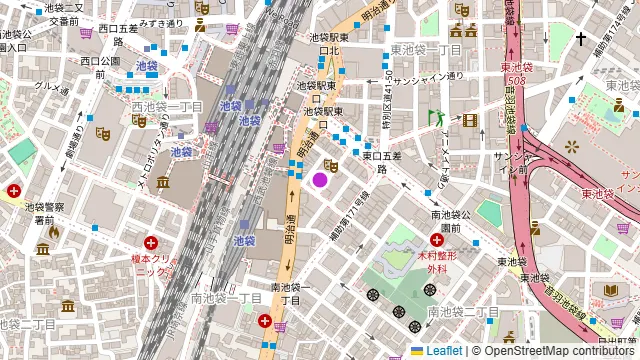The height and width of the screenshot is (360, 640).
Task: Click the museum icon above 池袋二丁目
Action: coord(68,306)
